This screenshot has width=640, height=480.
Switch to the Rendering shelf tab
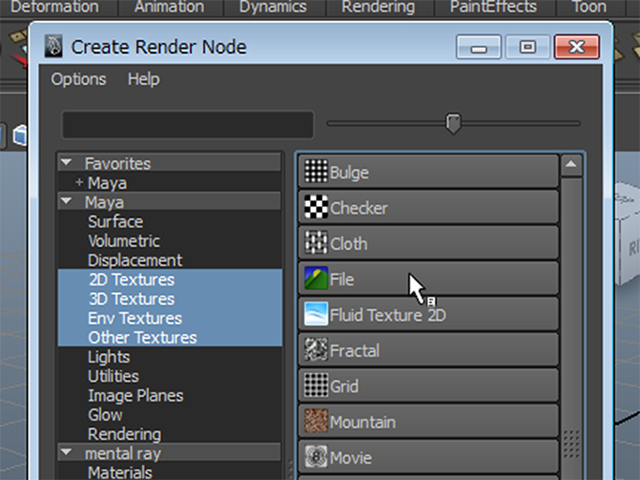coord(378,7)
